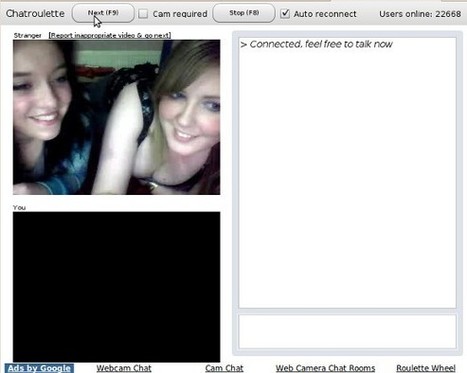Stop chatting with the Stop (F8) button
This screenshot has height=373, width=467.
(x=244, y=13)
